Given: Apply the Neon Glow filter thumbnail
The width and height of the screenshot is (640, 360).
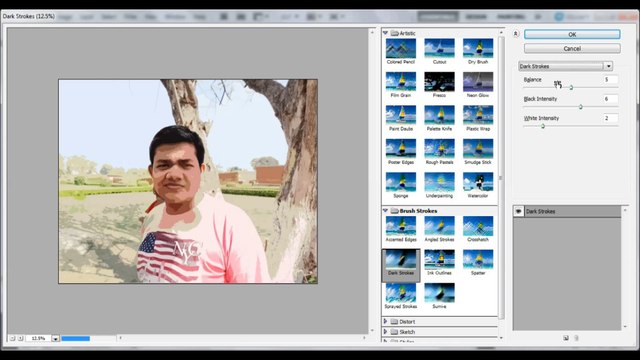Looking at the screenshot, I should 478,82.
